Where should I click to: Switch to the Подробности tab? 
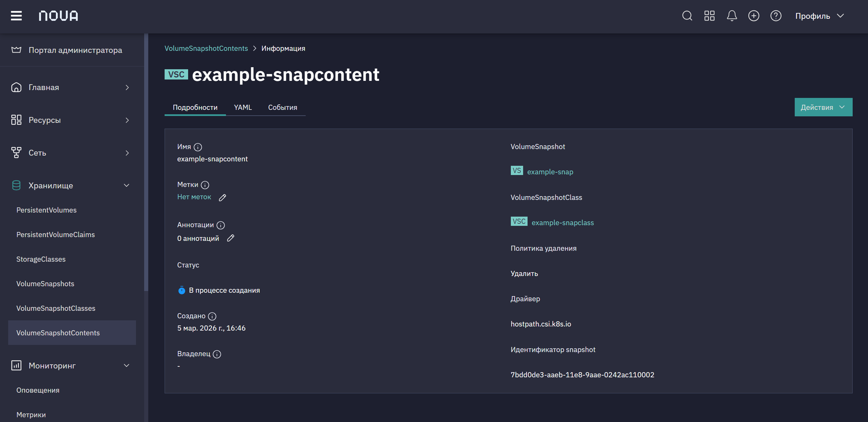tap(195, 107)
